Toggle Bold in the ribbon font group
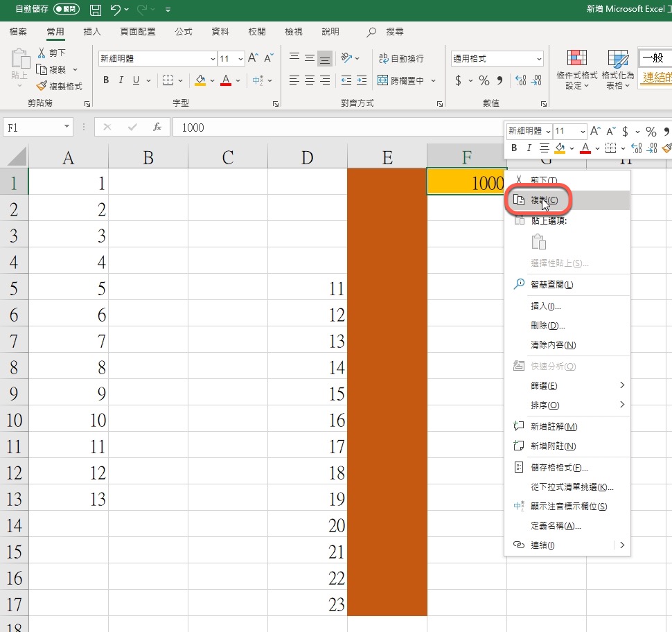This screenshot has height=632, width=672. coord(106,81)
